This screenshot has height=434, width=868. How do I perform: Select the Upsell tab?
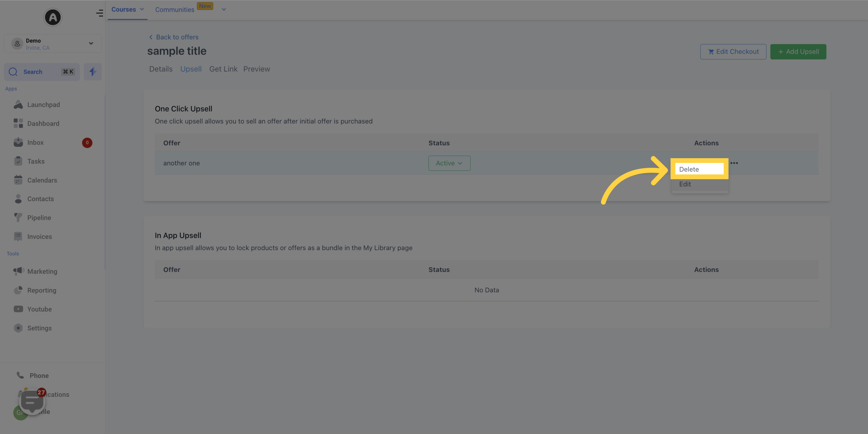[x=191, y=69]
